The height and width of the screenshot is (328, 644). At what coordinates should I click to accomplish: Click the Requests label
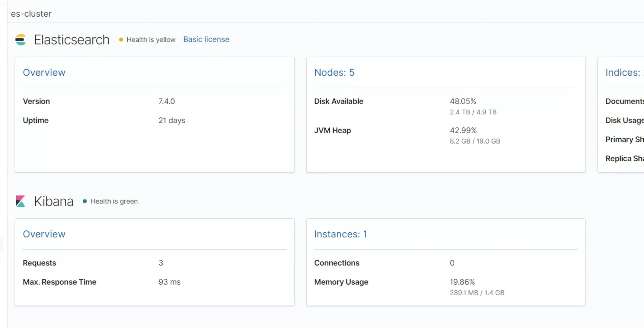[39, 263]
